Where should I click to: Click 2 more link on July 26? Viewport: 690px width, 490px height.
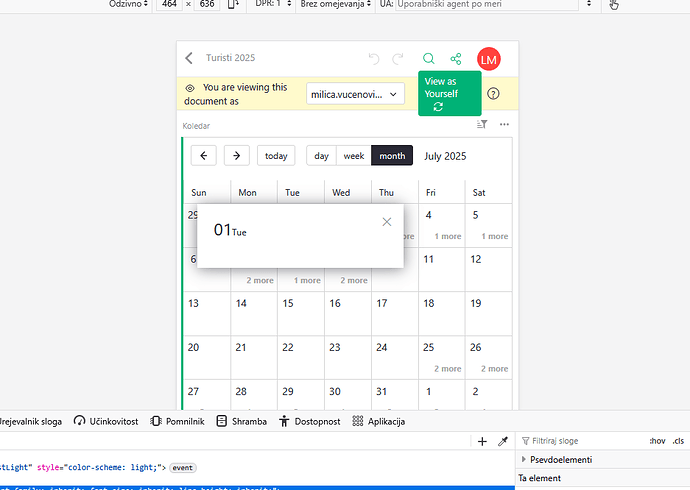pos(495,369)
